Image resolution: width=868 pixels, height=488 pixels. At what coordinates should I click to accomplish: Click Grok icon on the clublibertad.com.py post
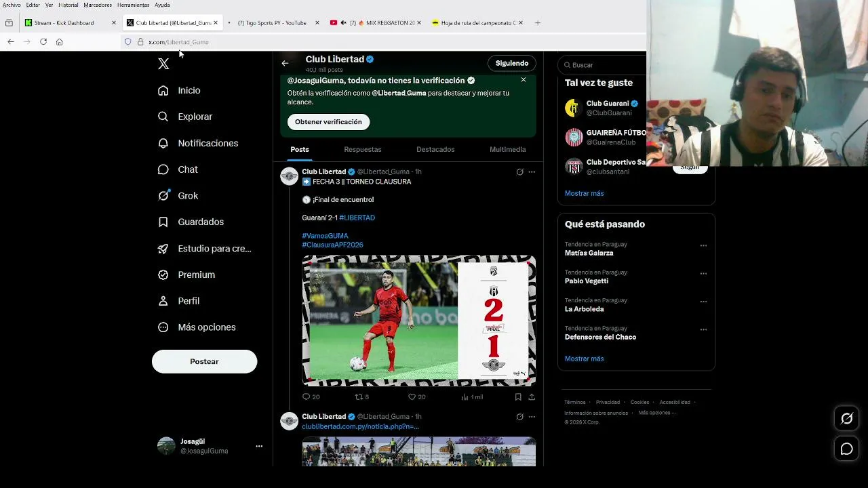[x=520, y=417]
